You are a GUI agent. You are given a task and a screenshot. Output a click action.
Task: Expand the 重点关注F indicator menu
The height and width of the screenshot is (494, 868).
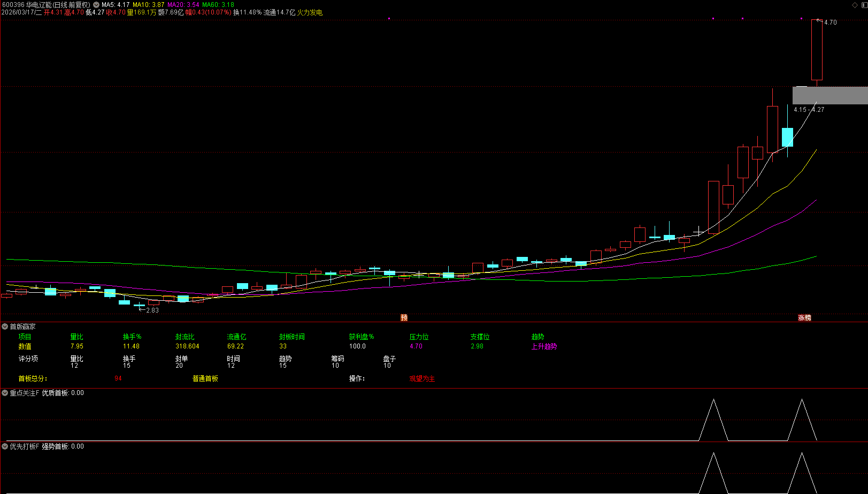[x=5, y=393]
